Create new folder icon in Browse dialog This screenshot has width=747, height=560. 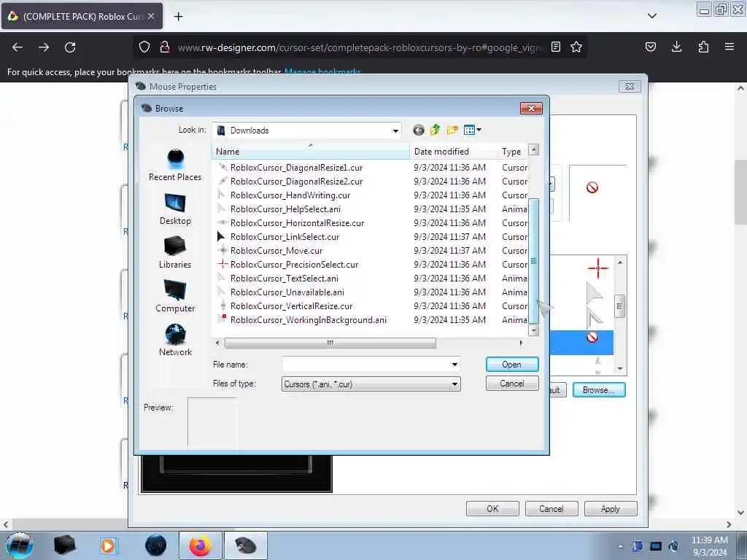coord(452,130)
